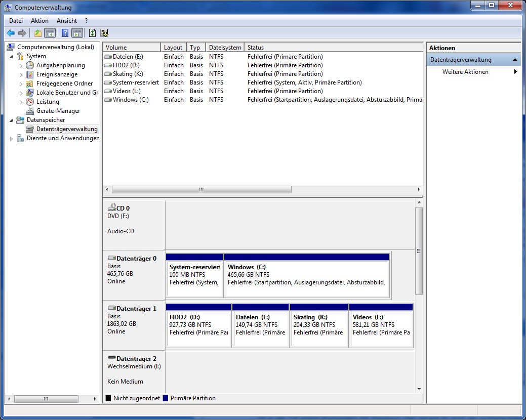526x420 pixels.
Task: Click the Geräte-Manager icon
Action: pos(30,111)
